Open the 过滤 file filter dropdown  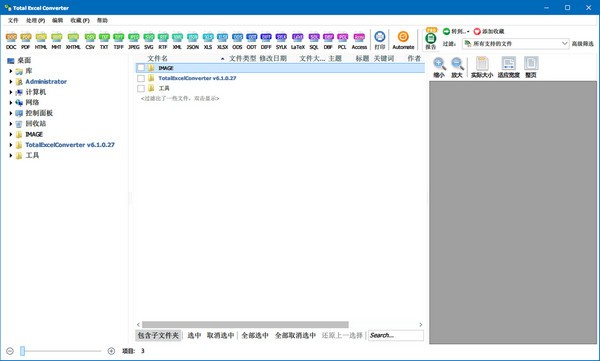[515, 44]
